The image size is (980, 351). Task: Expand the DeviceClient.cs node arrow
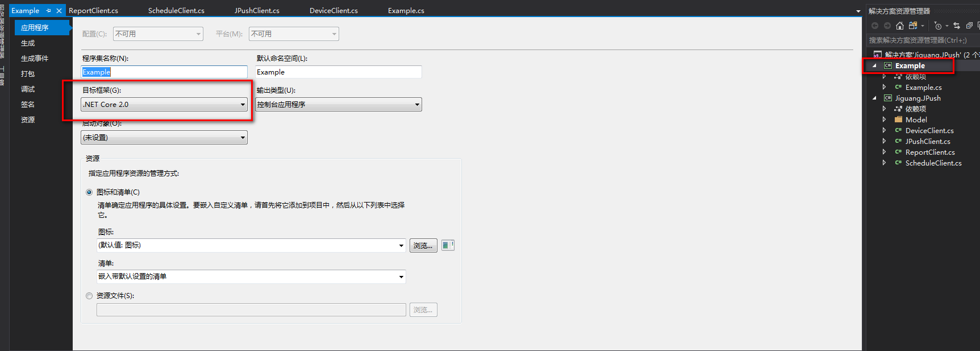coord(884,130)
